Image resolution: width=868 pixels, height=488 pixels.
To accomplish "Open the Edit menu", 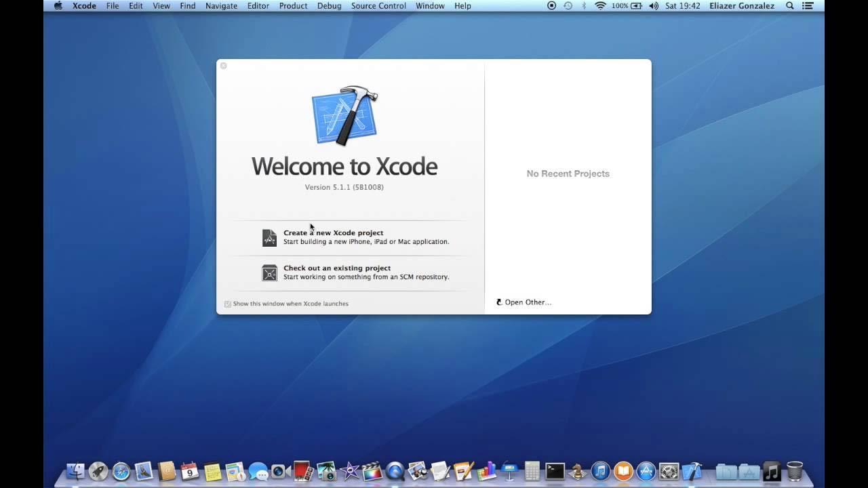I will (136, 5).
